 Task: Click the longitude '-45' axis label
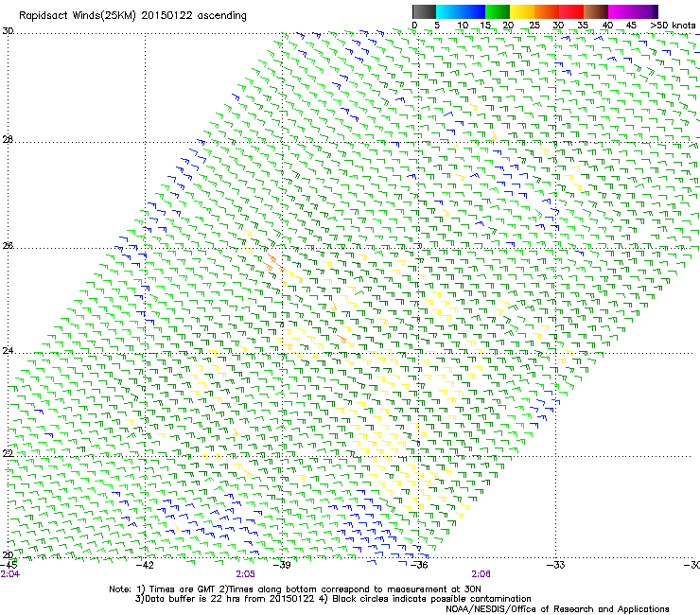(9, 565)
